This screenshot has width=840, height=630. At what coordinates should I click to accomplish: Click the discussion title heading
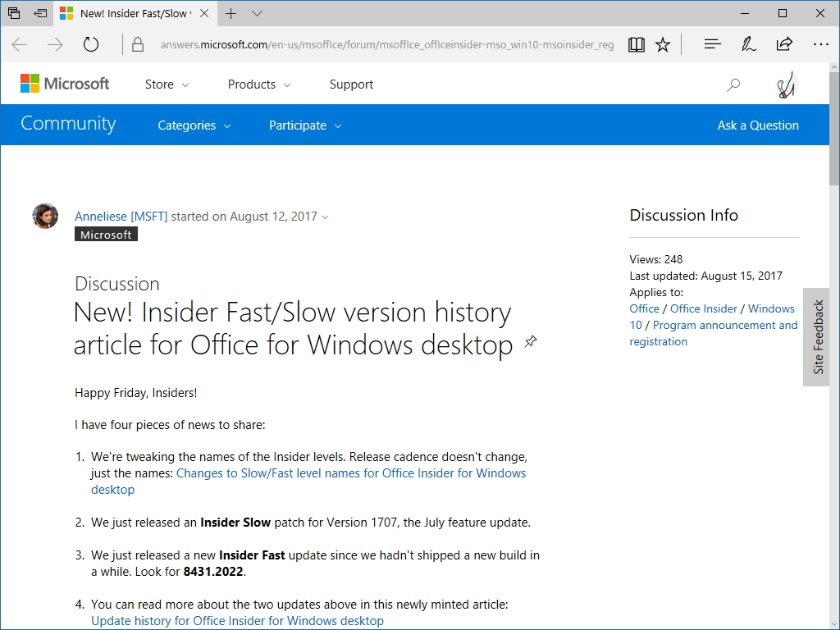pyautogui.click(x=293, y=328)
